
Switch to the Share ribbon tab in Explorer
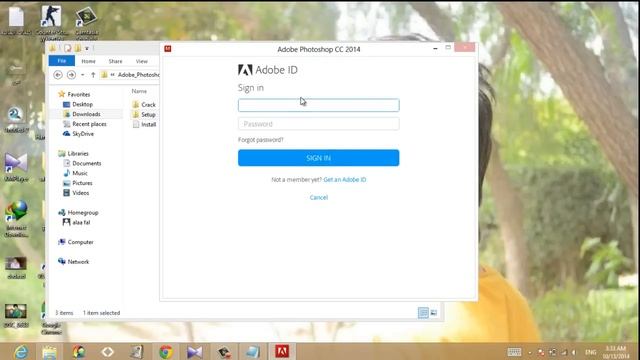tap(116, 61)
